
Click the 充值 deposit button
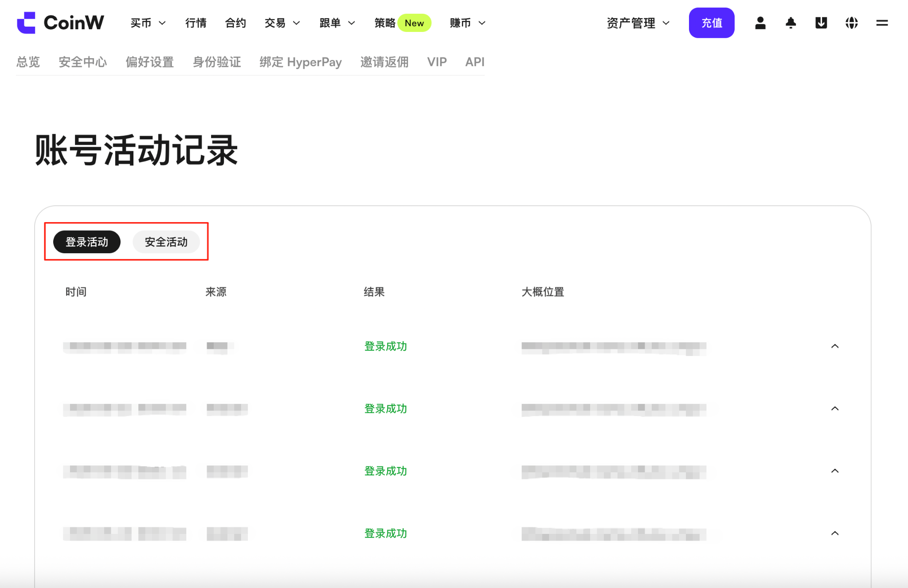pos(712,23)
